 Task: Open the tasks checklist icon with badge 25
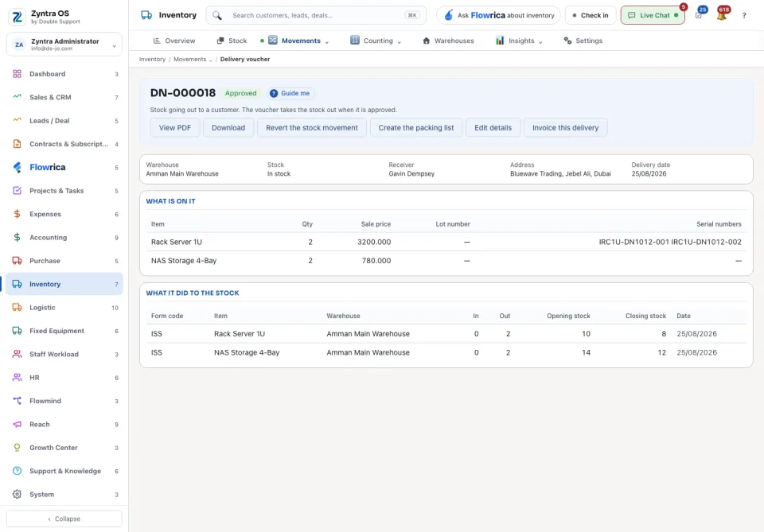[699, 15]
